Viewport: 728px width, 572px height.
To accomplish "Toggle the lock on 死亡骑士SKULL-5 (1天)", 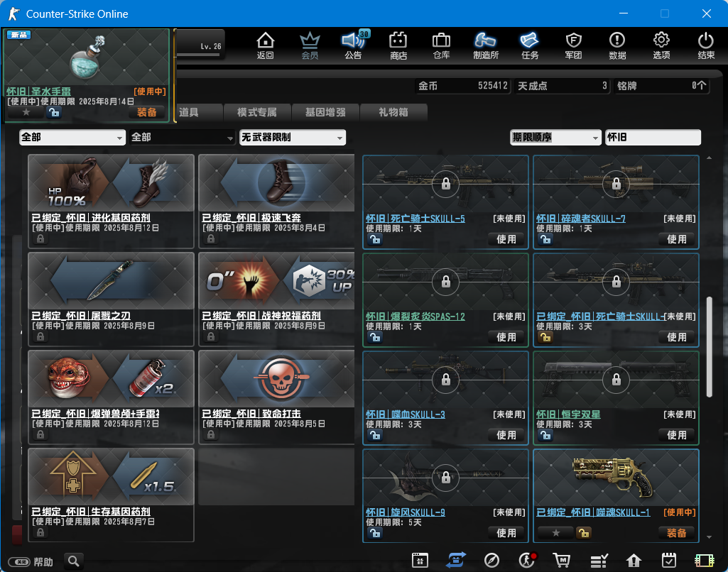I will coord(375,239).
